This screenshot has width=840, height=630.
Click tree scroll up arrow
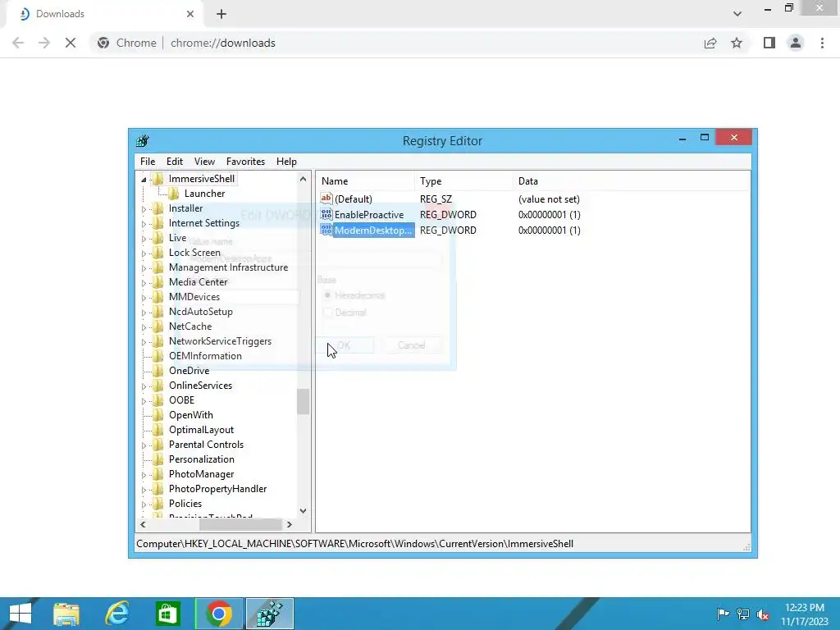pos(304,179)
